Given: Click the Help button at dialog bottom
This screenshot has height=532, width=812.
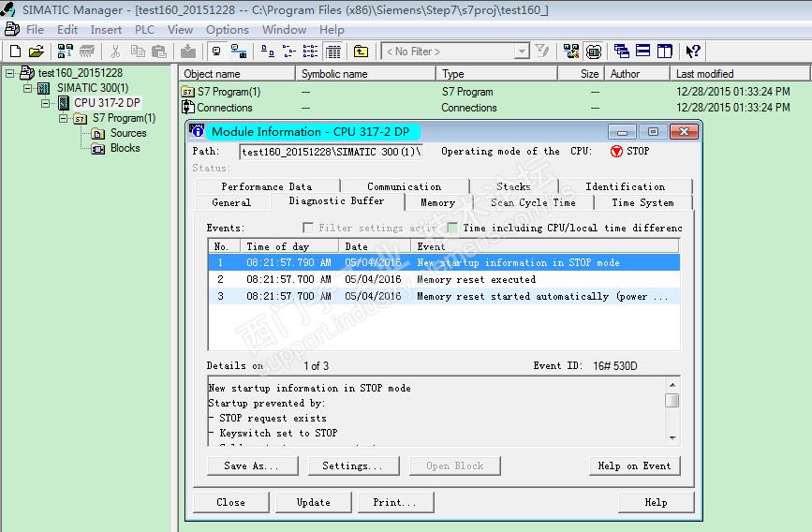Looking at the screenshot, I should (656, 502).
